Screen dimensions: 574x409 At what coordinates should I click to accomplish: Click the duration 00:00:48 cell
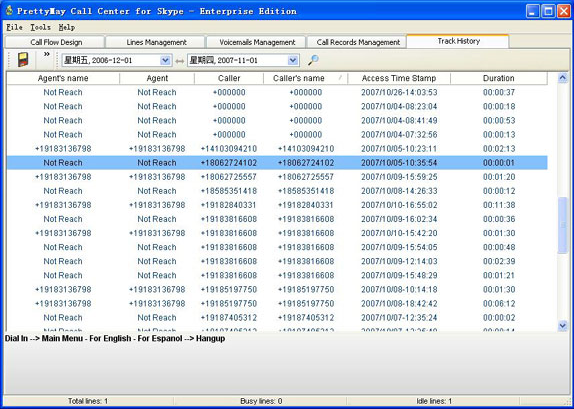pos(499,247)
